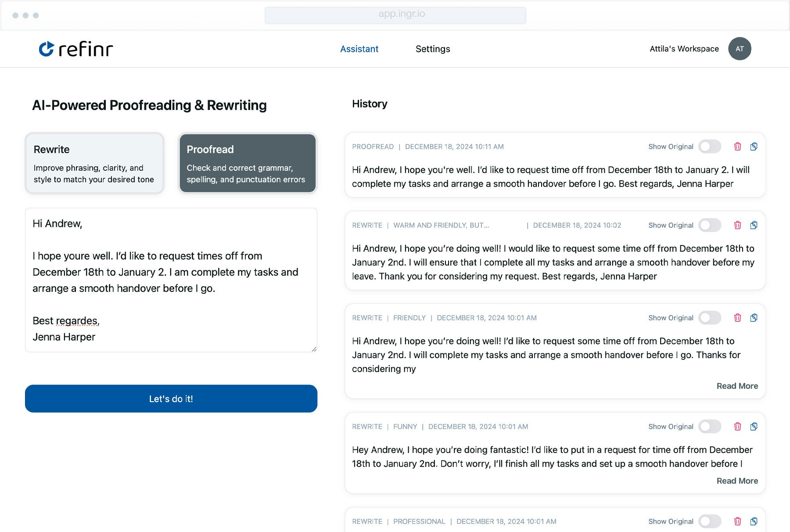Copy the Friendly rewrite text
The image size is (790, 532).
(x=754, y=318)
